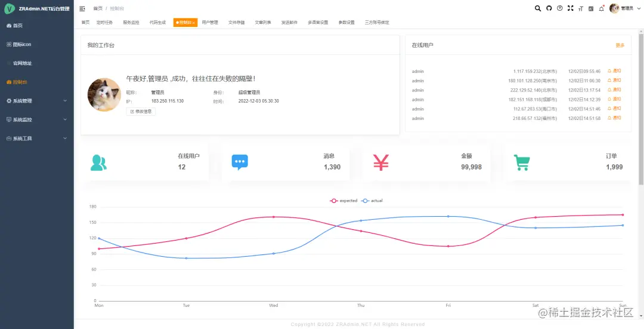Switch to the 代码生成 tab
The height and width of the screenshot is (329, 644).
coord(157,23)
